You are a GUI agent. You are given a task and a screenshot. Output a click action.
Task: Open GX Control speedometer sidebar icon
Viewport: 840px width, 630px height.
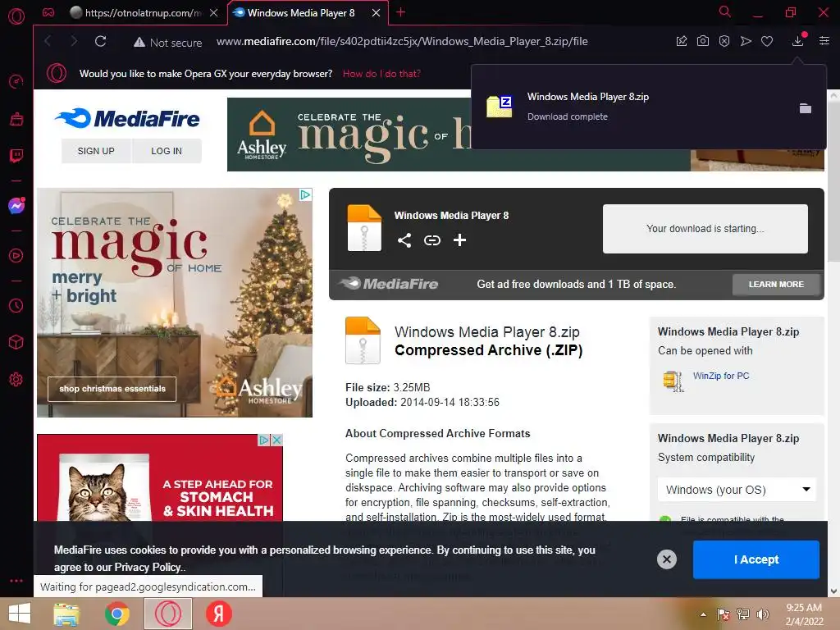[x=16, y=81]
